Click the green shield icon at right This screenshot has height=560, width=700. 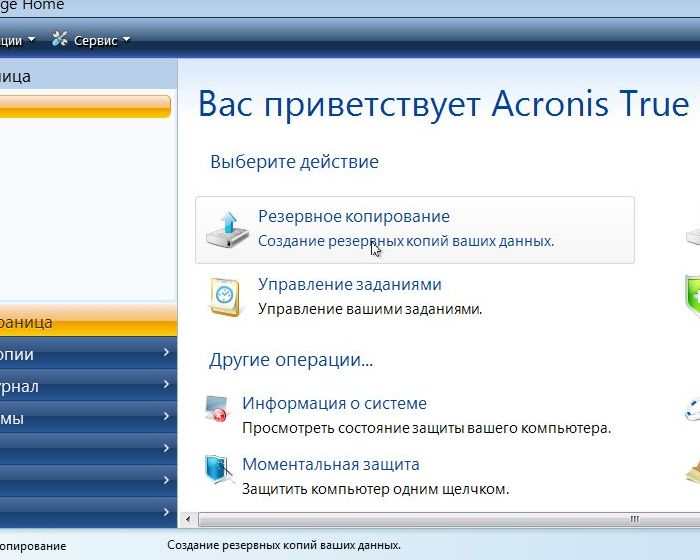pyautogui.click(x=692, y=296)
